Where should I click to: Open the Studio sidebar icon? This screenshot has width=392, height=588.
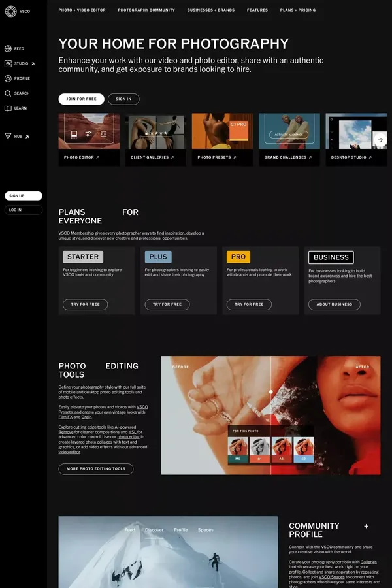point(8,64)
